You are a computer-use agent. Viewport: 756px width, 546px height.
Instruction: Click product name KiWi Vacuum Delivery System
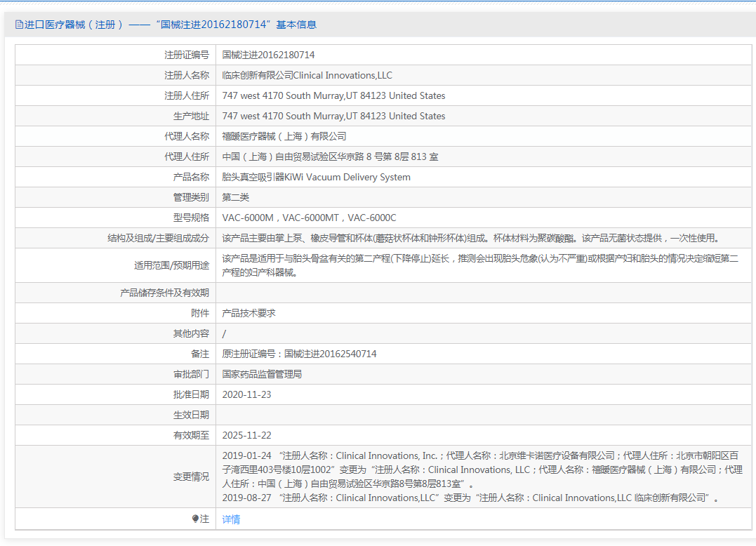tap(316, 177)
